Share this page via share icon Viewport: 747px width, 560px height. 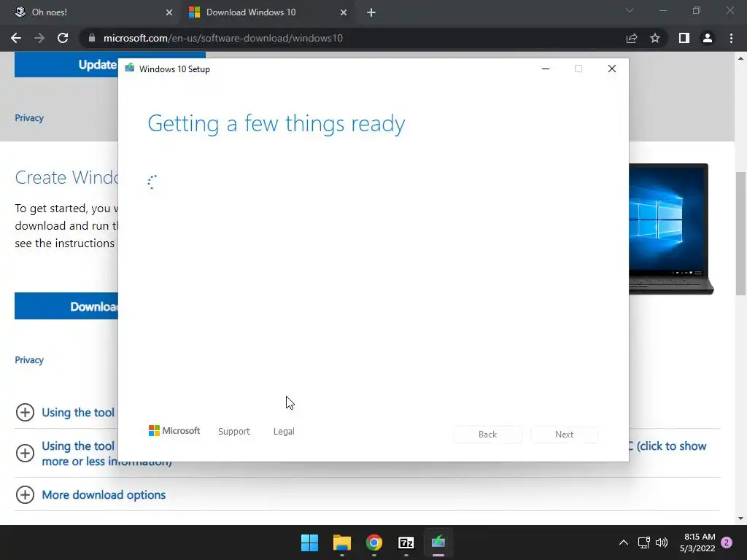[x=632, y=38]
